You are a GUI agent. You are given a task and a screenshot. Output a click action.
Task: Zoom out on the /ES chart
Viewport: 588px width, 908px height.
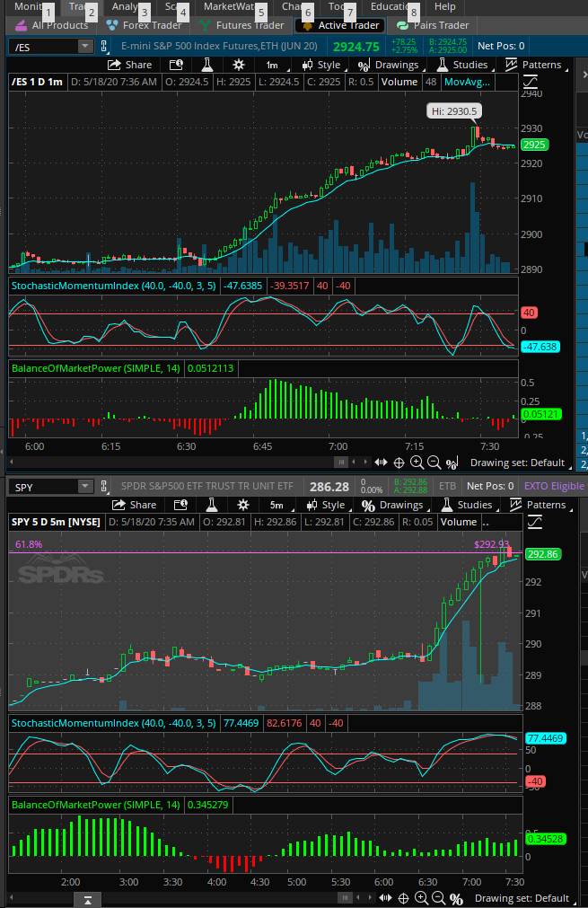tap(434, 463)
